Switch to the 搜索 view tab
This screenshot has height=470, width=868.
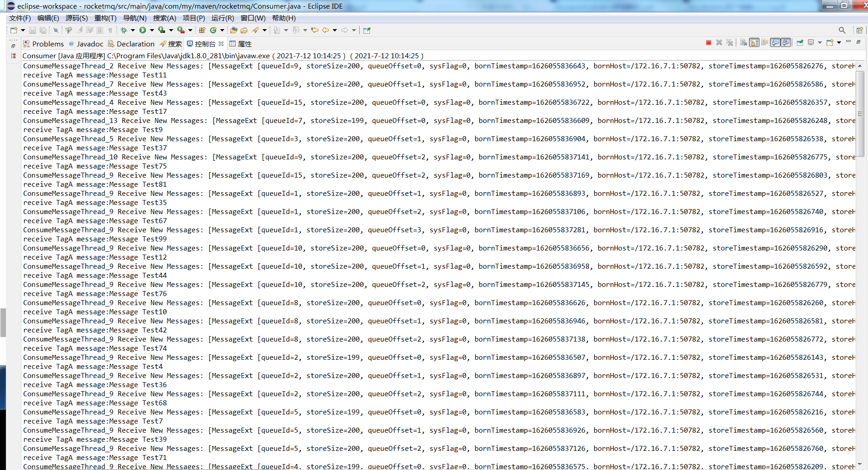pyautogui.click(x=171, y=44)
